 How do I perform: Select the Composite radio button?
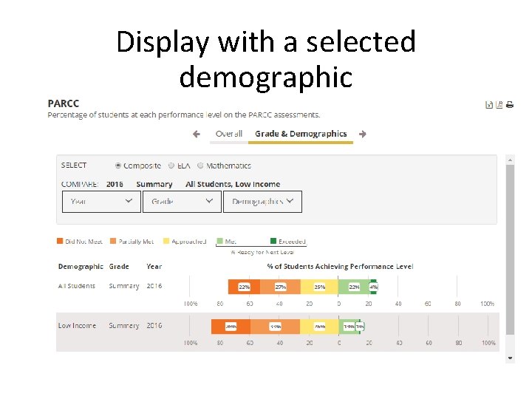pos(117,166)
